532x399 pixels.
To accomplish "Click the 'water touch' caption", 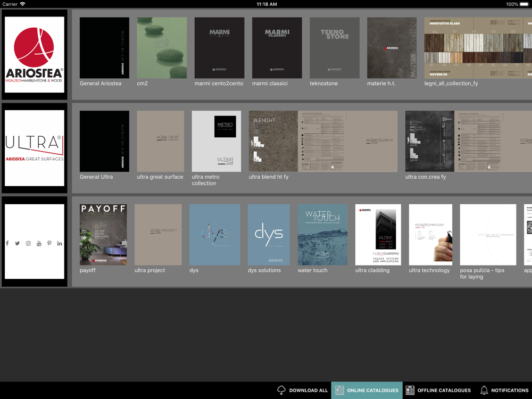I will [x=312, y=270].
